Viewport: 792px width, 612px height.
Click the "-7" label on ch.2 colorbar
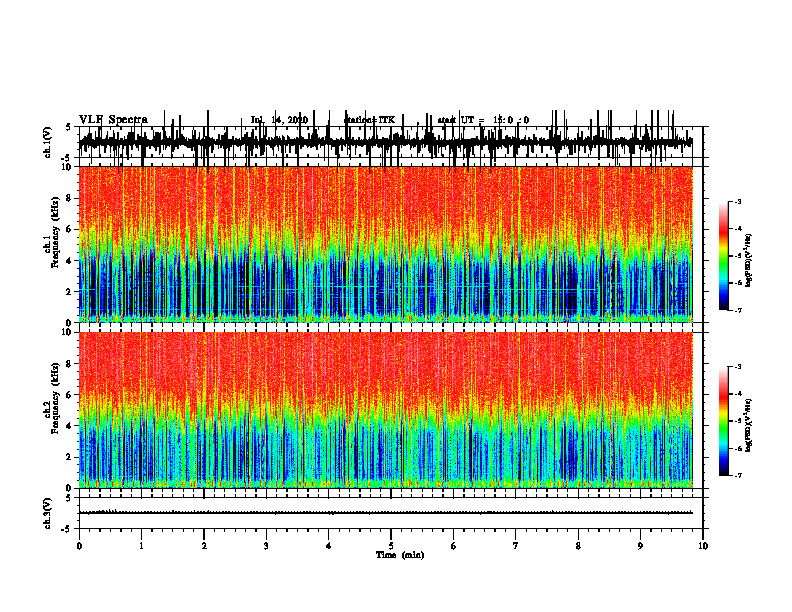(737, 476)
